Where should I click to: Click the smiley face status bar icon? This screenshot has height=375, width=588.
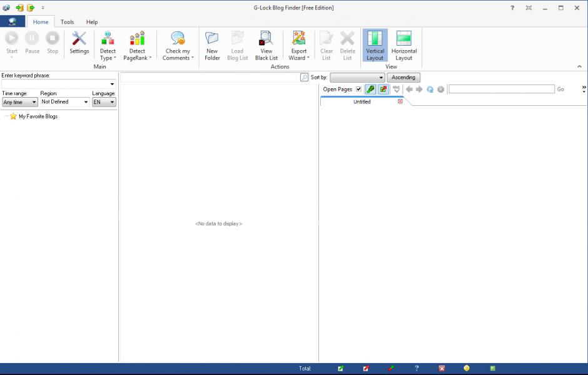coord(467,368)
